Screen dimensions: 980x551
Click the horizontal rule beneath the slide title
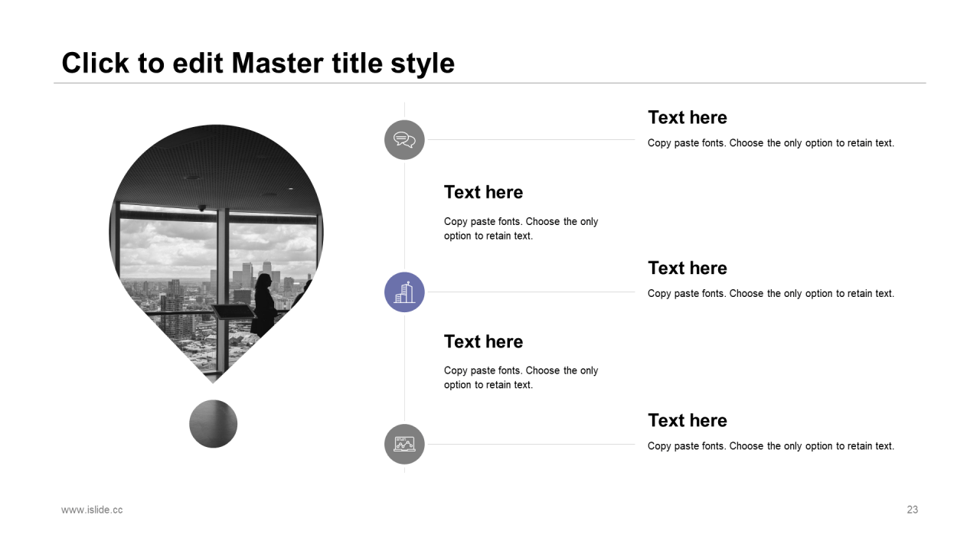490,83
